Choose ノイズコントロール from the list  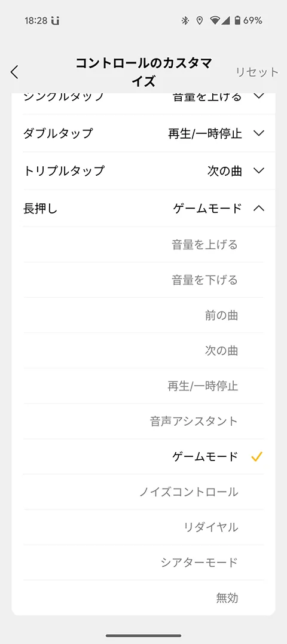point(143,492)
